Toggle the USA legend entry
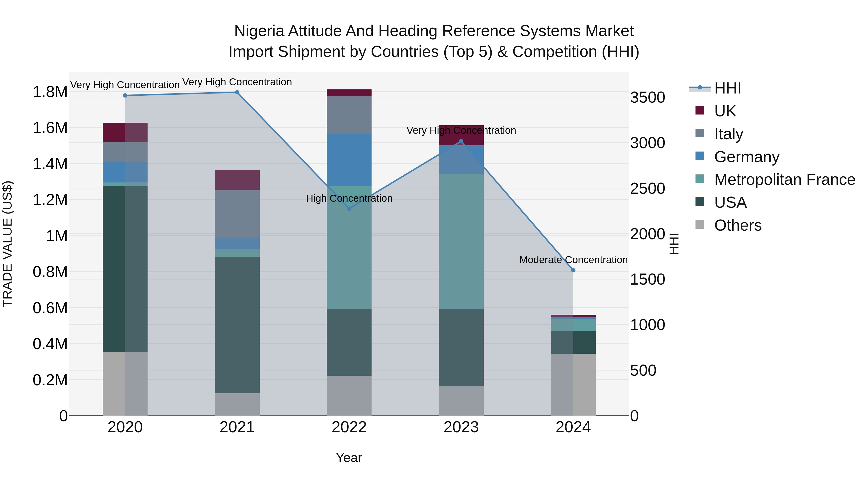This screenshot has width=868, height=488. pos(721,202)
